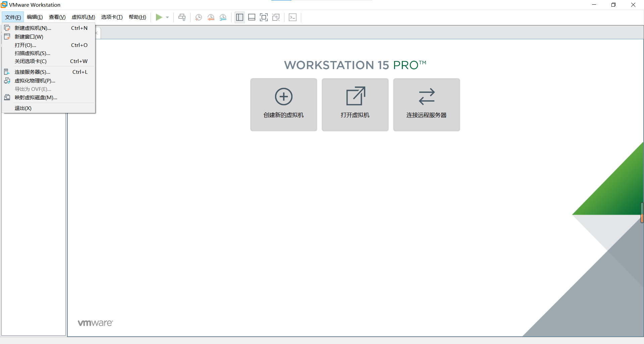Click the VMware Workstation title bar logo
This screenshot has height=344, width=644.
[x=4, y=5]
